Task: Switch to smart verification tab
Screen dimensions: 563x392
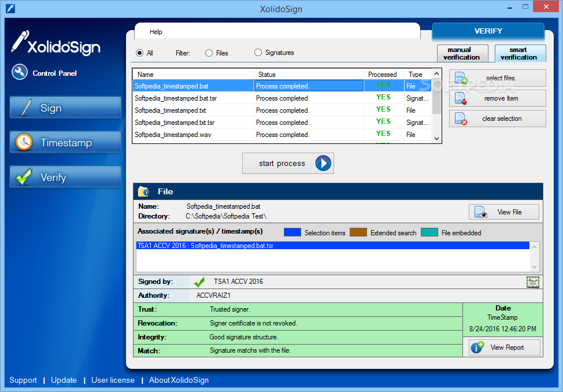Action: click(x=520, y=54)
